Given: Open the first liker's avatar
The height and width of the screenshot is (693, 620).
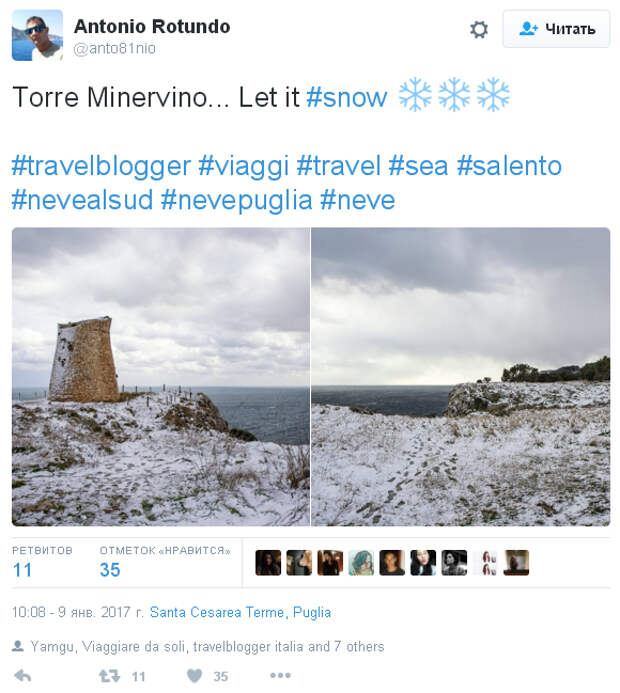Looking at the screenshot, I should [x=268, y=563].
